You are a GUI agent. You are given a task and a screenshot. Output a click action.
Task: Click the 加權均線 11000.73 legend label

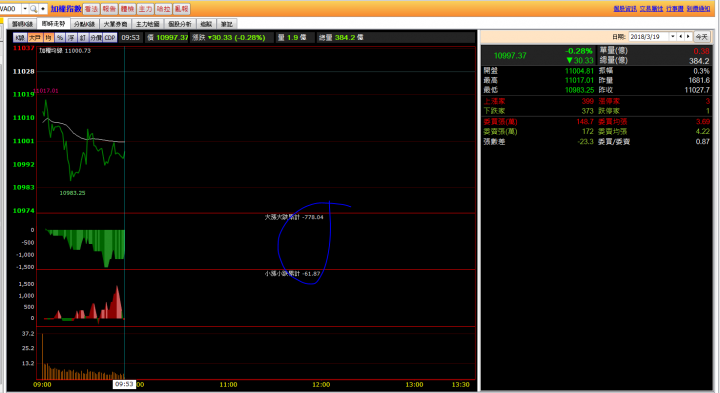(65, 51)
